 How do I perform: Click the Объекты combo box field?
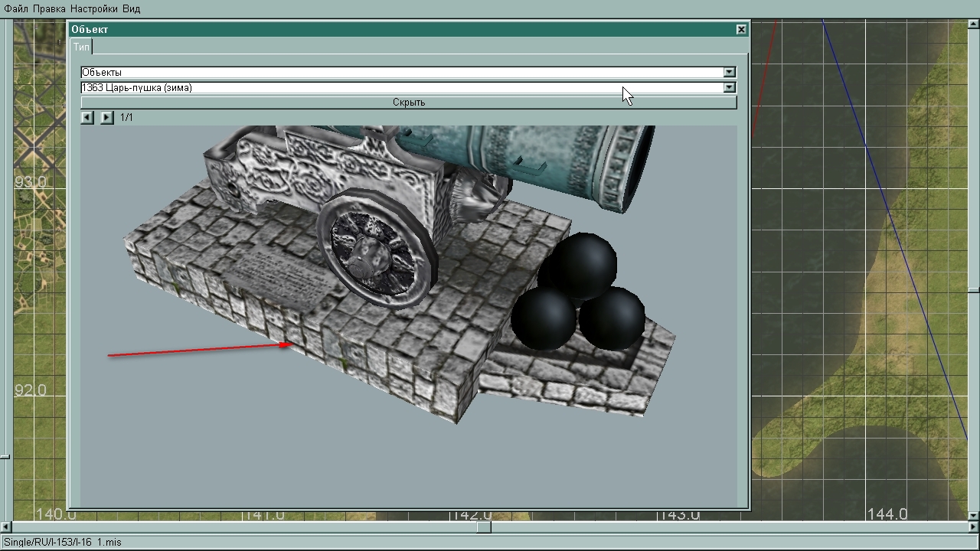click(408, 72)
